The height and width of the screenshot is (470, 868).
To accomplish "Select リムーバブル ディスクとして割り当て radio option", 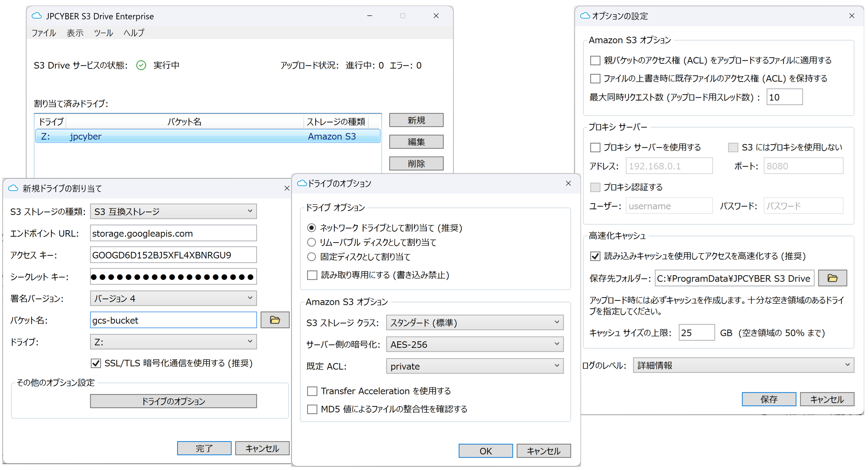I will coord(311,242).
